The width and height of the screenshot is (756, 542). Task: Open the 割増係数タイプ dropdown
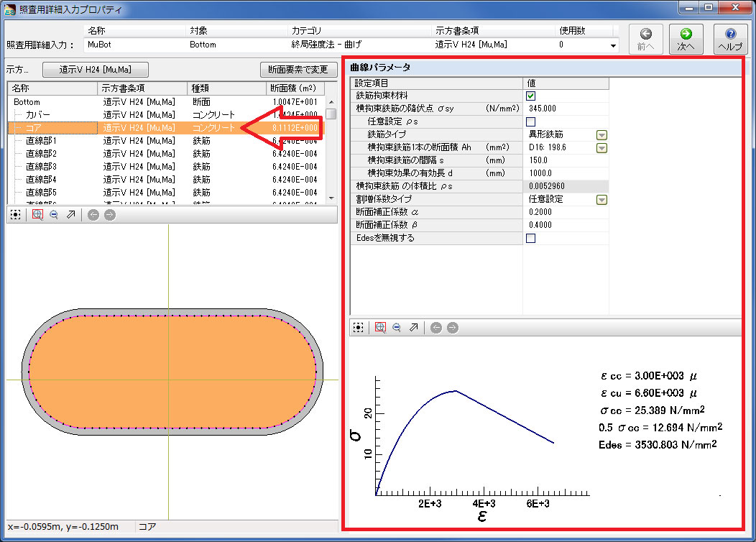[601, 199]
